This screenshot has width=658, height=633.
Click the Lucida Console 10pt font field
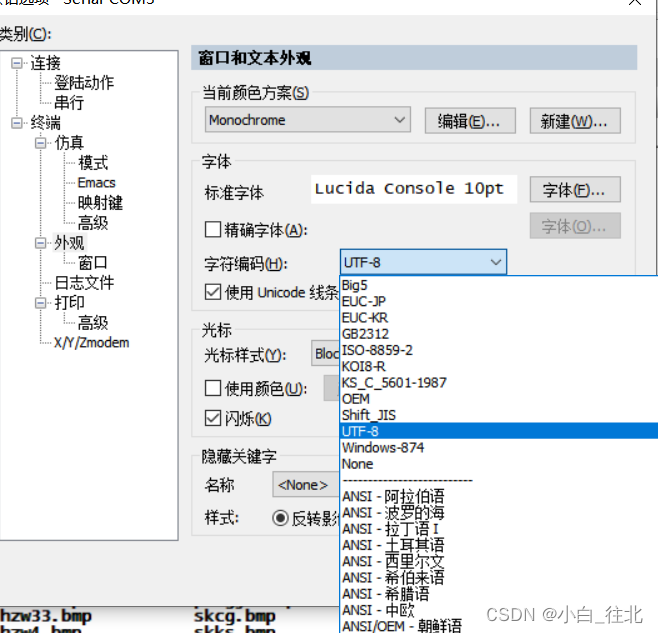(414, 189)
